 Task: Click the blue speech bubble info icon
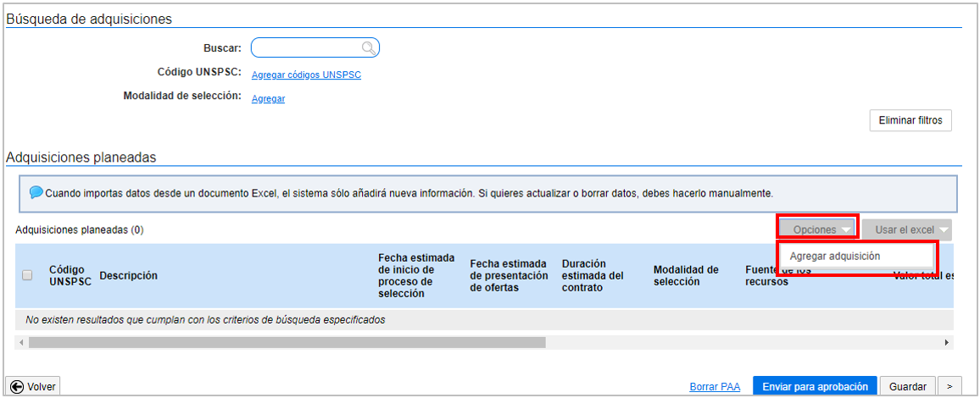(36, 192)
